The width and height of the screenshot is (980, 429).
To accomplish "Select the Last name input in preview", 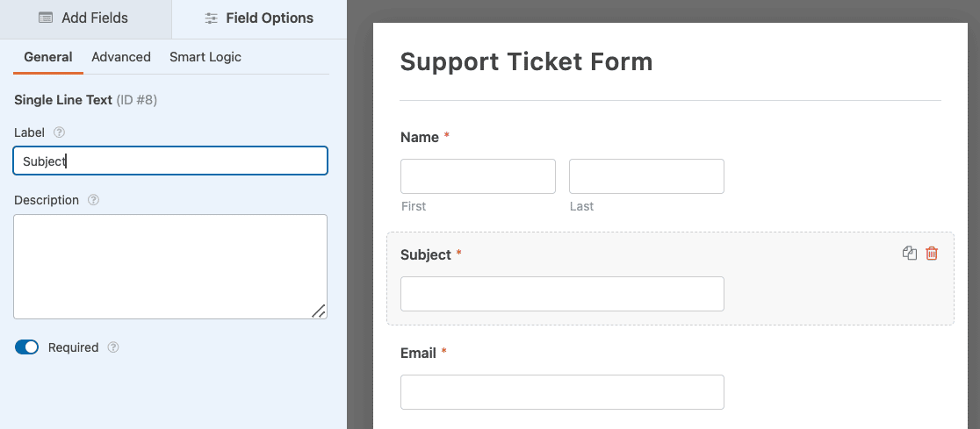I will 646,176.
